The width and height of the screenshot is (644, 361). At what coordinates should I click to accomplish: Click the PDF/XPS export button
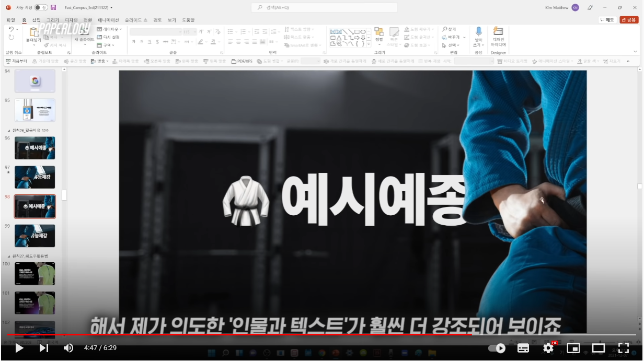[x=241, y=61]
